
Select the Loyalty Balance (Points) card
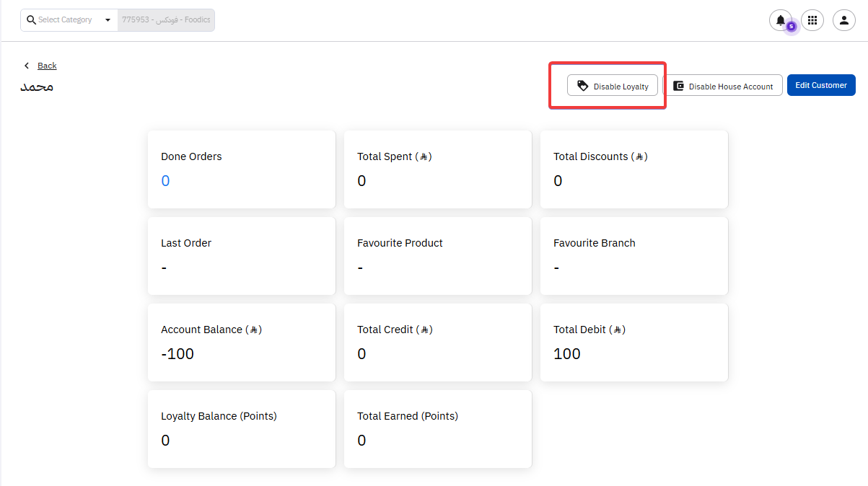[x=241, y=429]
